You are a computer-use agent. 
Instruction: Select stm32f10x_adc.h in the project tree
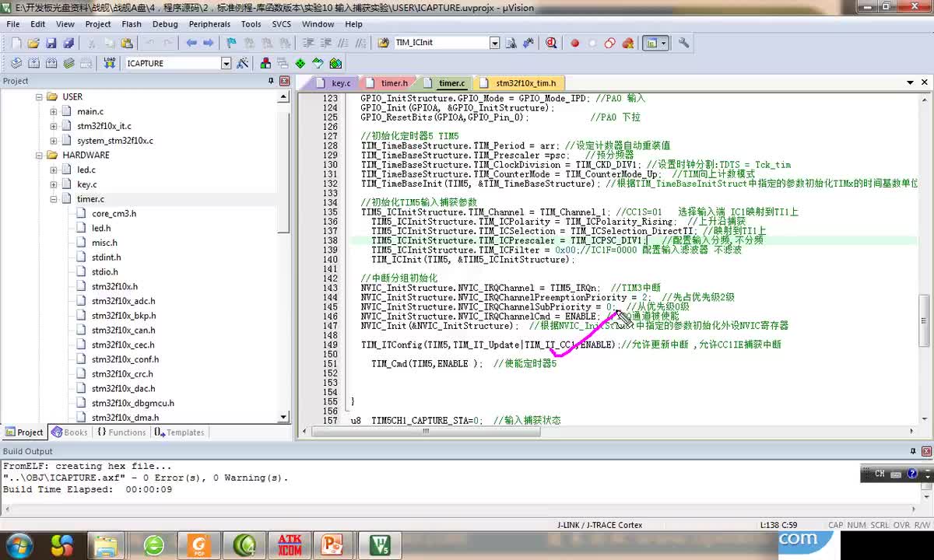123,301
